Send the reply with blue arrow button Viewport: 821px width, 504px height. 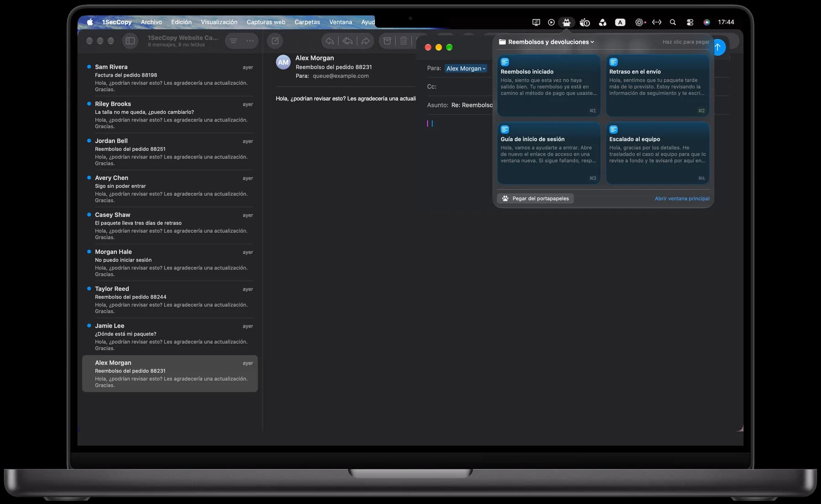click(x=719, y=47)
